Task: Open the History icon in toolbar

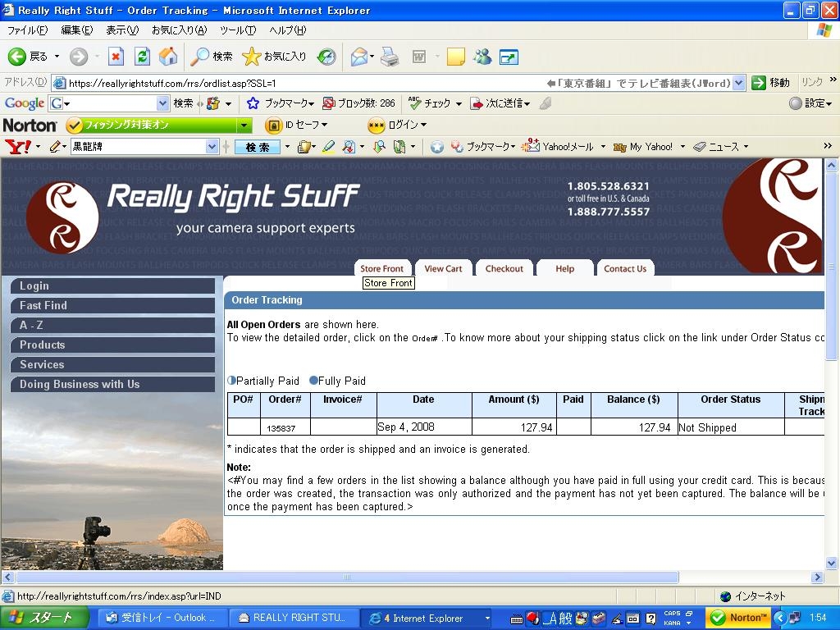Action: pyautogui.click(x=326, y=57)
